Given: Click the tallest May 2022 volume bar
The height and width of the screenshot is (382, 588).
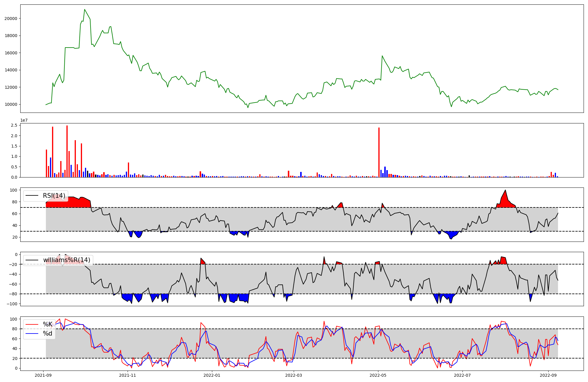Looking at the screenshot, I should pyautogui.click(x=379, y=152).
